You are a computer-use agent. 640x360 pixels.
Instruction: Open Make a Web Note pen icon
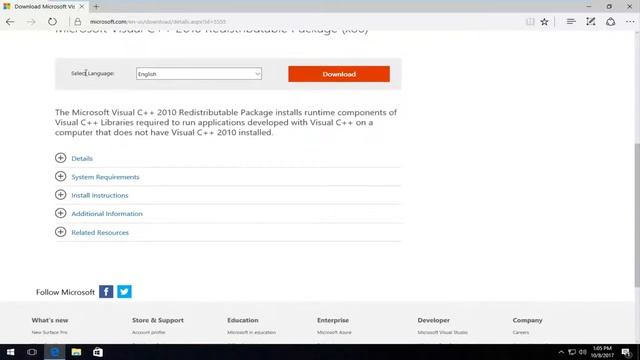click(x=591, y=22)
